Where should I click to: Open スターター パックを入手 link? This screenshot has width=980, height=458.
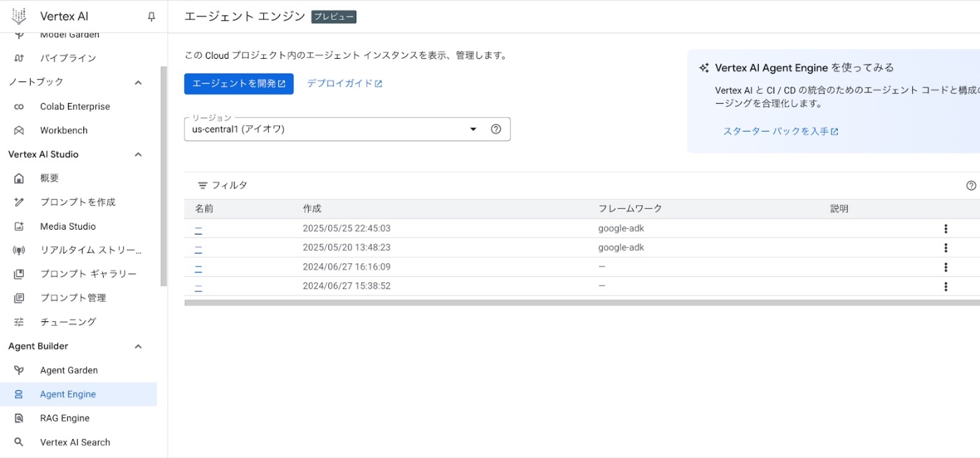click(780, 132)
